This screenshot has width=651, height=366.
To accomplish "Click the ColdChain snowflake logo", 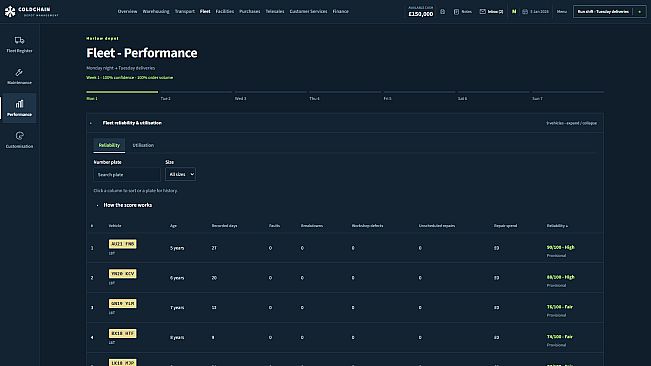I will pos(10,12).
